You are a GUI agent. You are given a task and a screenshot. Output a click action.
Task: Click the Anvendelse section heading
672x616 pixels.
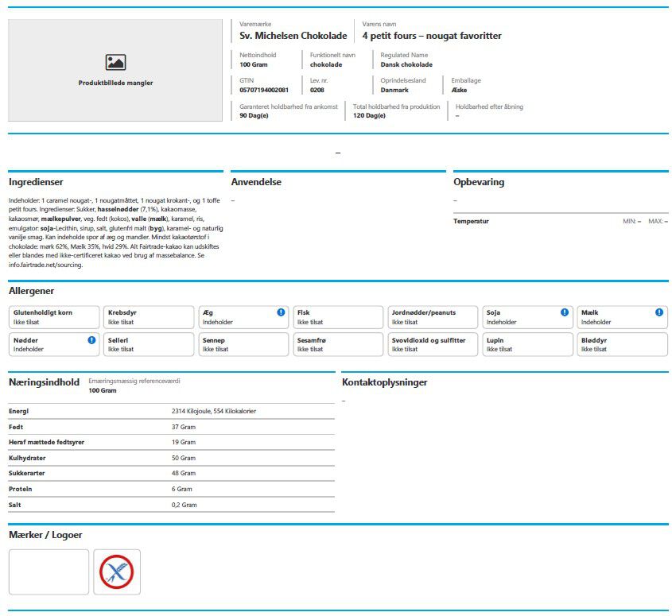[256, 182]
